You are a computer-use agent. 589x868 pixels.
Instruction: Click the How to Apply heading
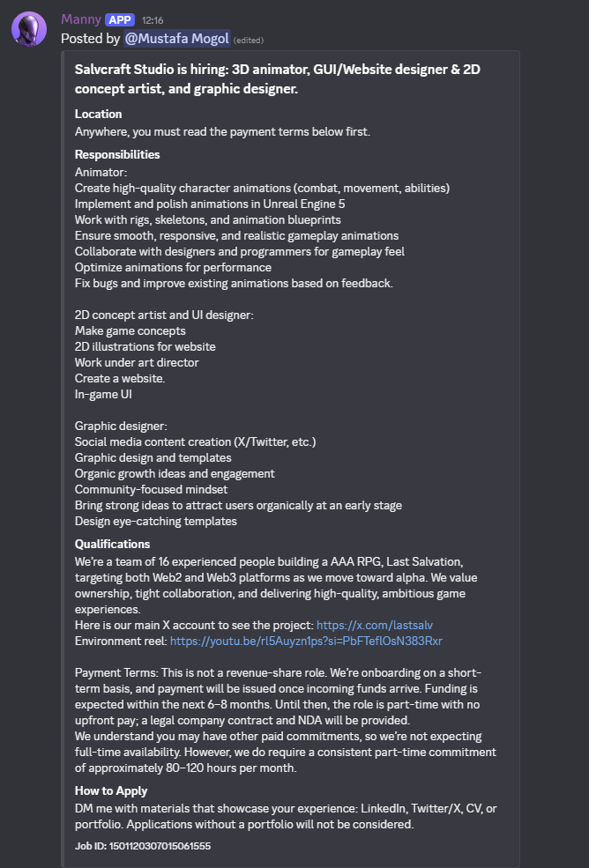111,790
